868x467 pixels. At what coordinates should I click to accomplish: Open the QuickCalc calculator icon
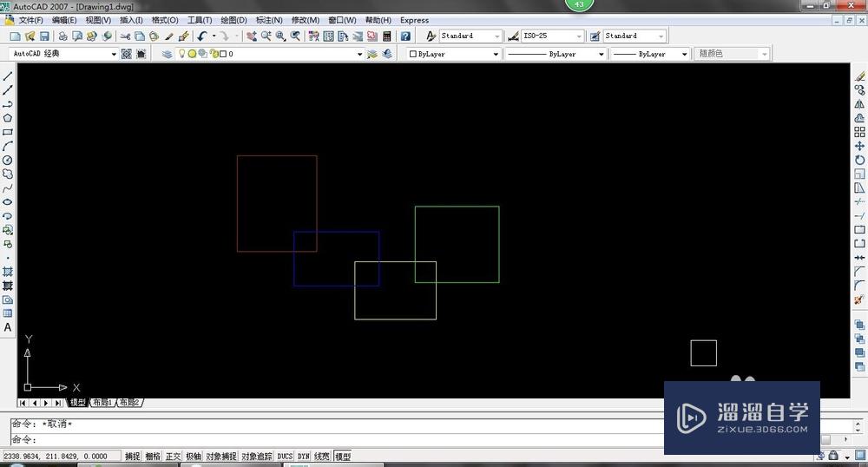tap(386, 36)
